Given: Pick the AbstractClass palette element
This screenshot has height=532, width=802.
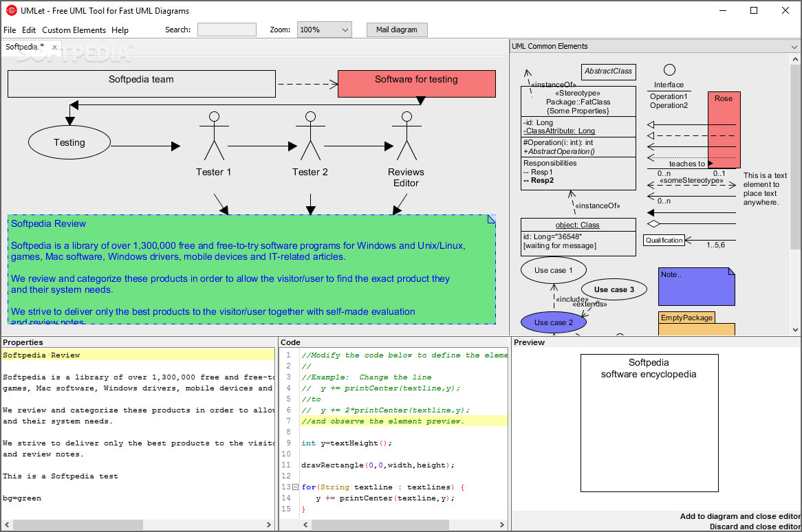Looking at the screenshot, I should click(608, 71).
